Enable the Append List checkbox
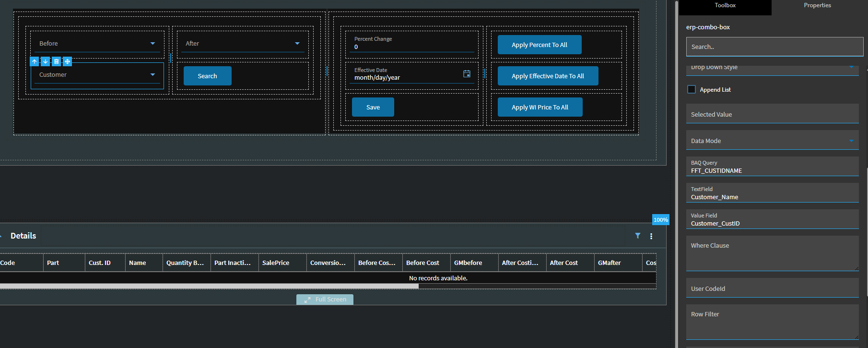868x348 pixels. click(692, 89)
